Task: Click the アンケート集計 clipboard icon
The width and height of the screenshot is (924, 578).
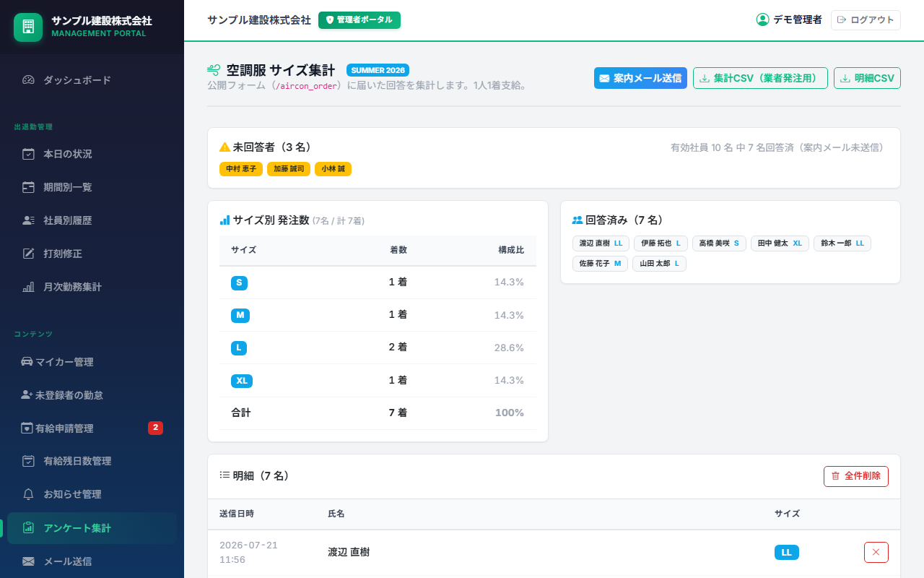Action: pos(28,528)
